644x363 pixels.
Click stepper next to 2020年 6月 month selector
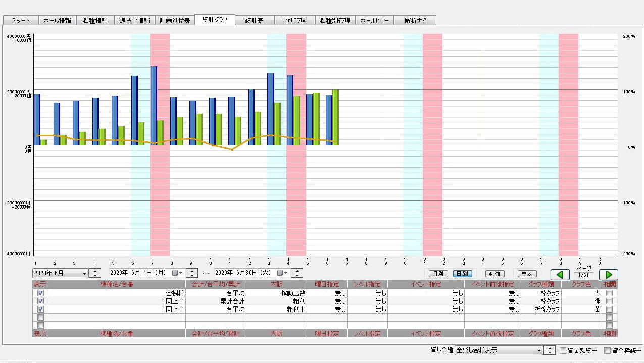(x=95, y=273)
